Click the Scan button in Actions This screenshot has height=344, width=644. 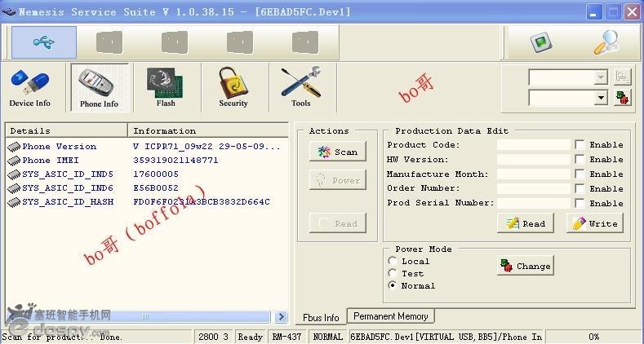click(x=338, y=152)
